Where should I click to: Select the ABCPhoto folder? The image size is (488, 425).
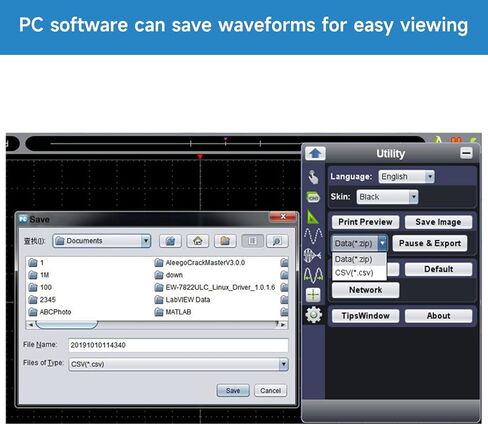tap(50, 312)
